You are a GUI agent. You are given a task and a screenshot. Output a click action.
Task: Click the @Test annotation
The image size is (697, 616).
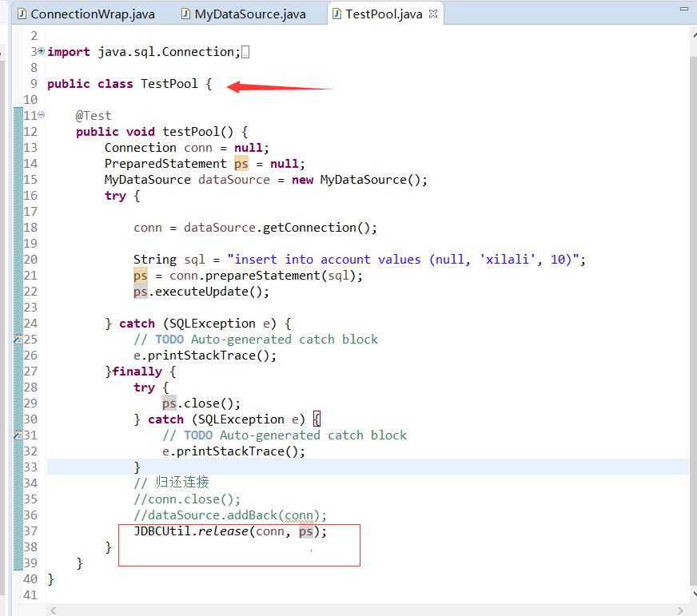coord(94,116)
